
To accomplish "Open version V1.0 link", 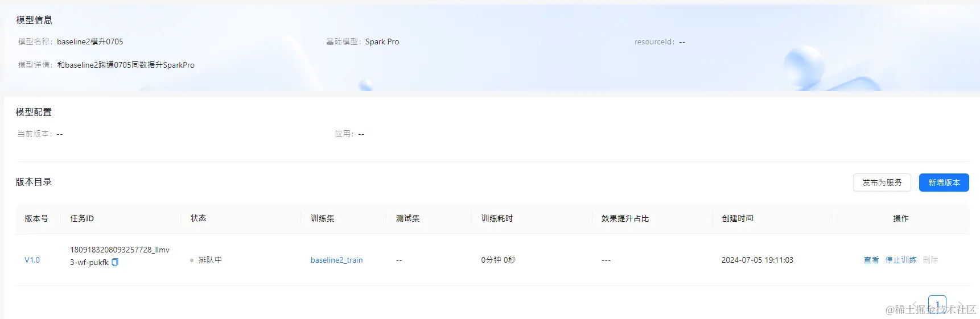I will [32, 260].
